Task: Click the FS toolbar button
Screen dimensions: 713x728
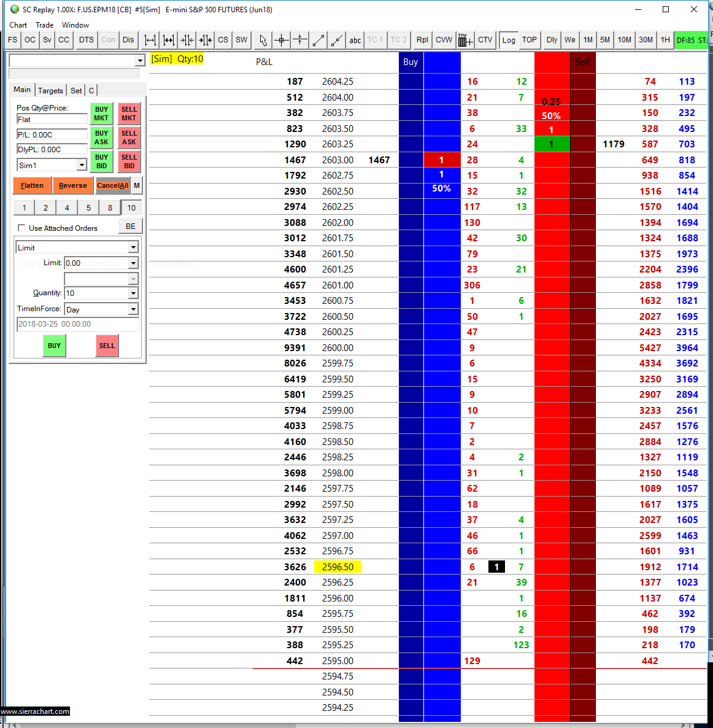Action: (x=12, y=40)
